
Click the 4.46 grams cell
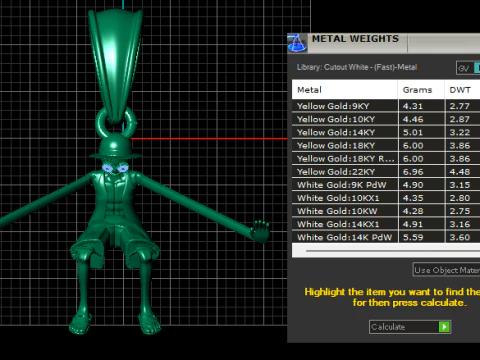(421, 119)
